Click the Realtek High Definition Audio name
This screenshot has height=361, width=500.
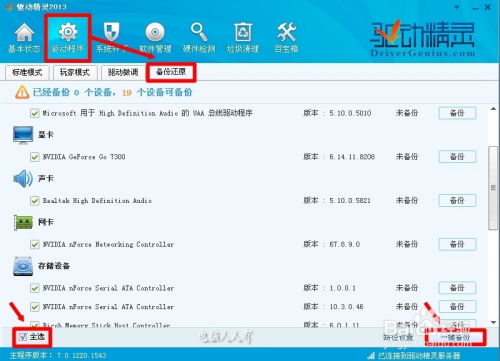[97, 201]
